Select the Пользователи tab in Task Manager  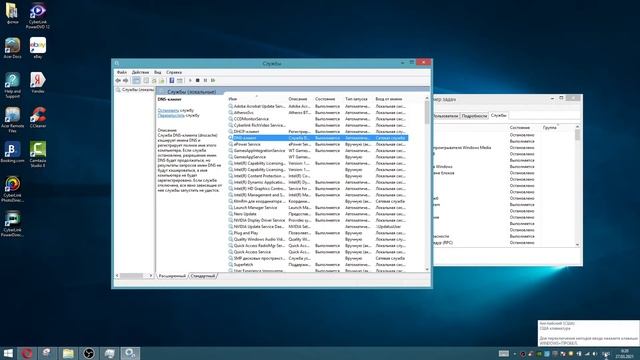pyautogui.click(x=445, y=116)
